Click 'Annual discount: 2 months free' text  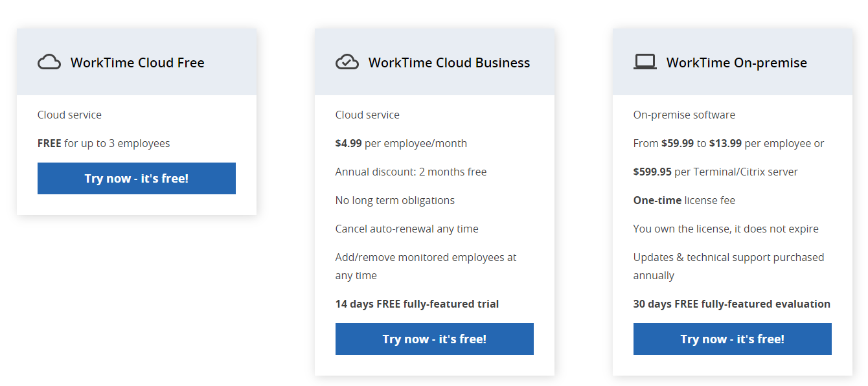click(x=411, y=172)
